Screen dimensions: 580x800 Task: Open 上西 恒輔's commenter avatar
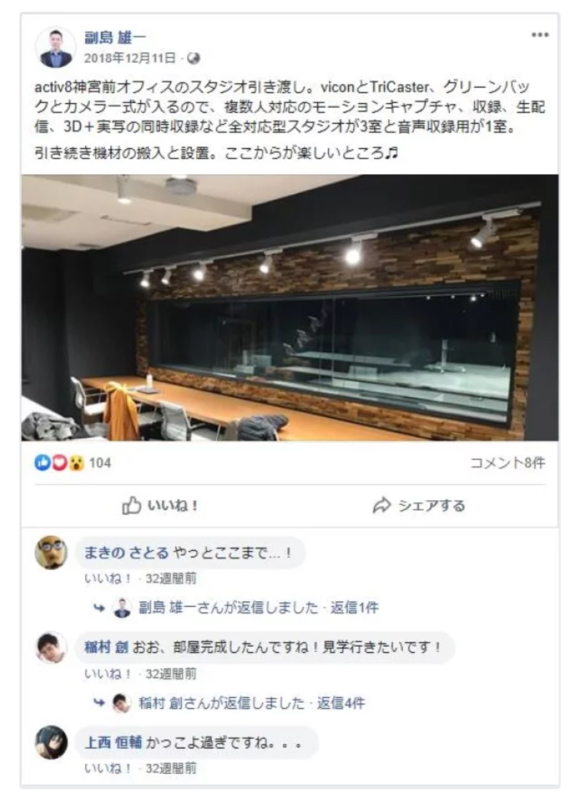51,742
